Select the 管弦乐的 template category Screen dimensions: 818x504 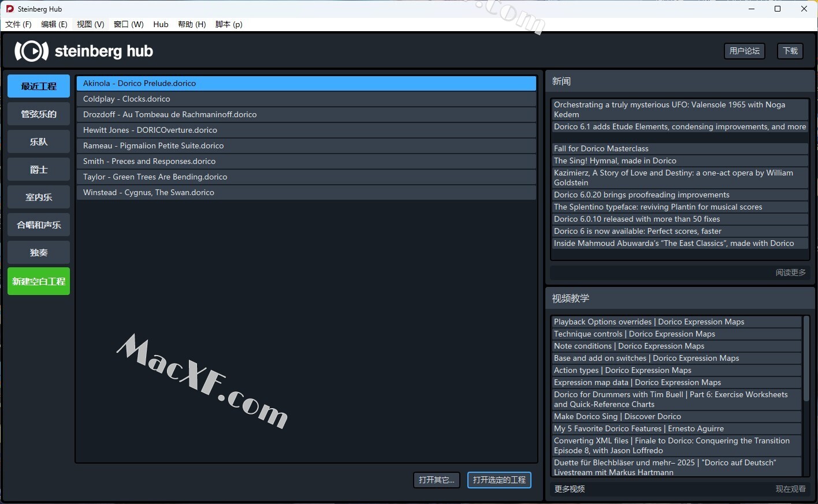[x=39, y=114]
